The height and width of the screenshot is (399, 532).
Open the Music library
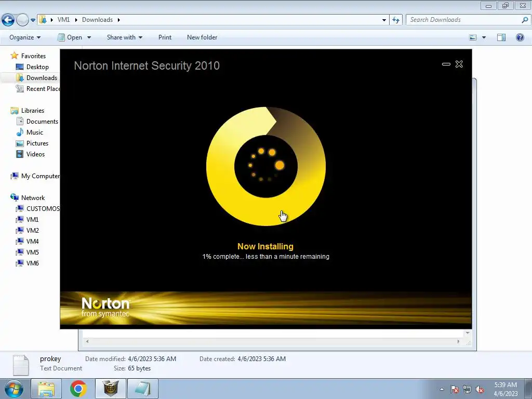click(35, 132)
